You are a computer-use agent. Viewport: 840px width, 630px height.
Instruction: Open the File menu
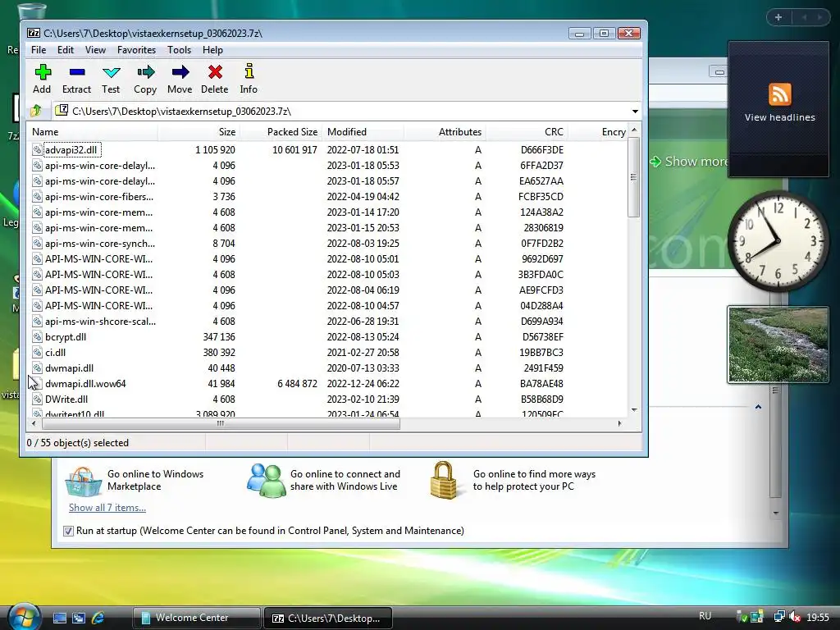[x=39, y=50]
